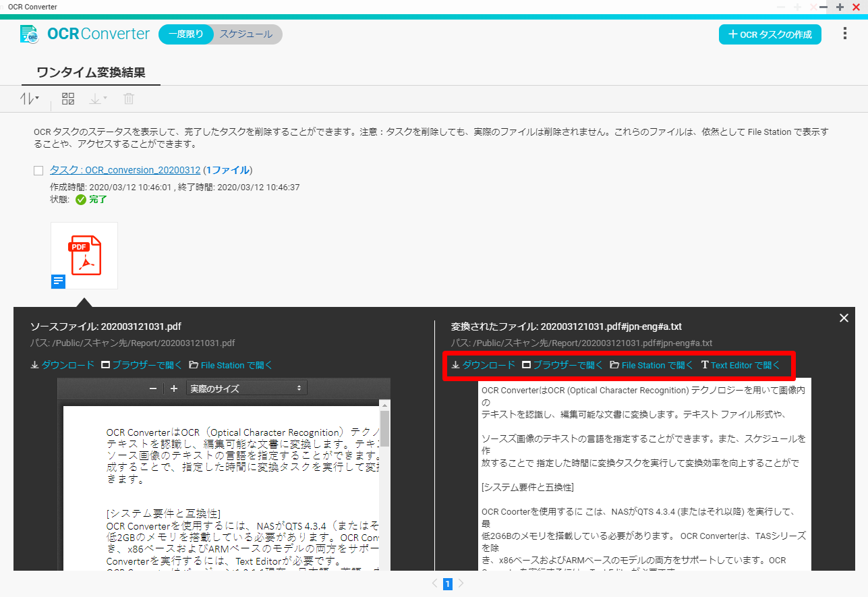
Task: Click the OCR タスクの作成 button
Action: 770,34
